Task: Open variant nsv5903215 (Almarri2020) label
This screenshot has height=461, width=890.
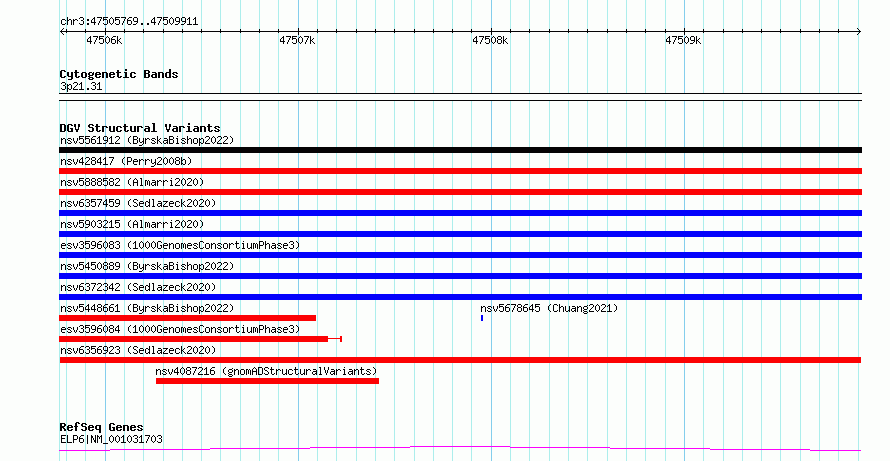Action: (x=132, y=224)
